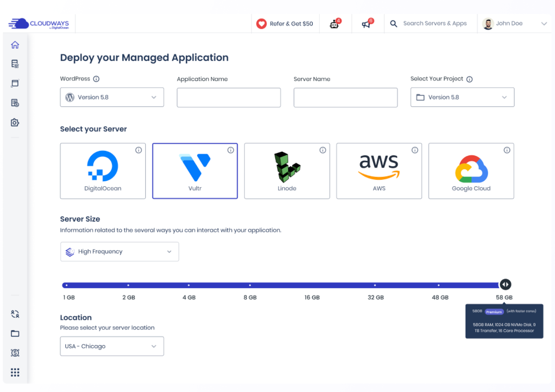555x392 pixels.
Task: Click the info icon on the Vultr card
Action: 231,150
